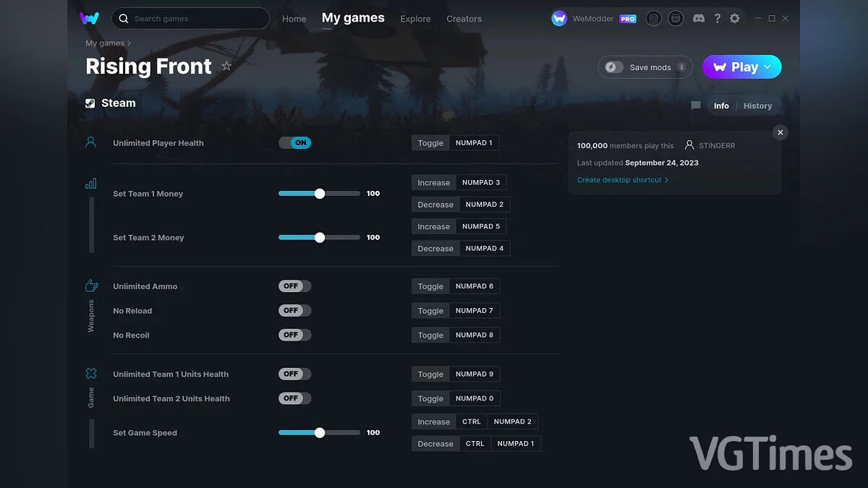The width and height of the screenshot is (868, 488).
Task: Click the WeMod logo in the top bar
Action: 89,18
